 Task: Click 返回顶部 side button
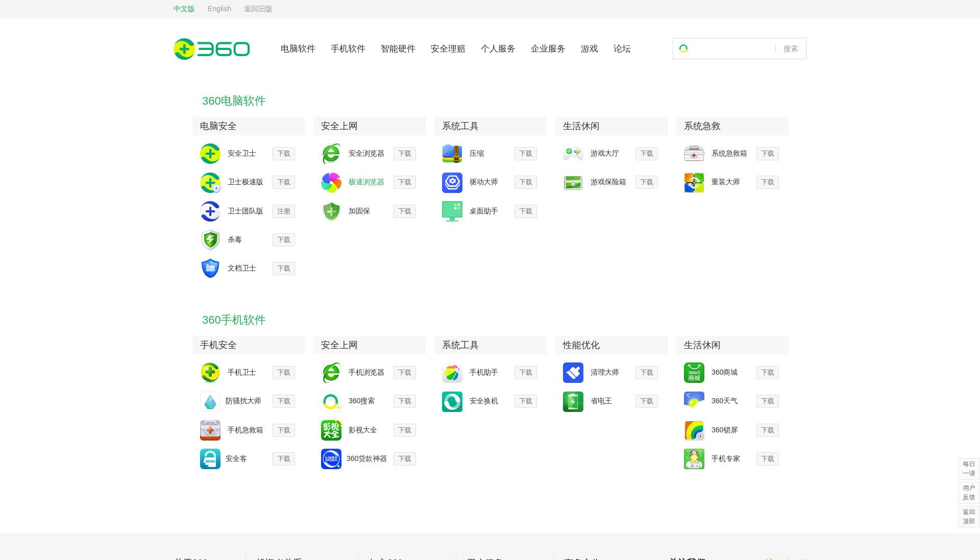click(969, 517)
